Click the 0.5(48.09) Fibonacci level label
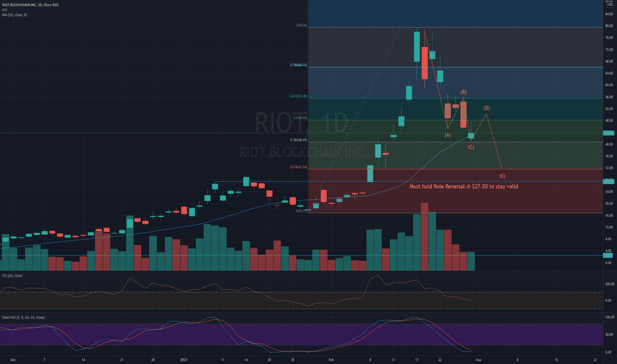The height and width of the screenshot is (364, 617). click(300, 118)
